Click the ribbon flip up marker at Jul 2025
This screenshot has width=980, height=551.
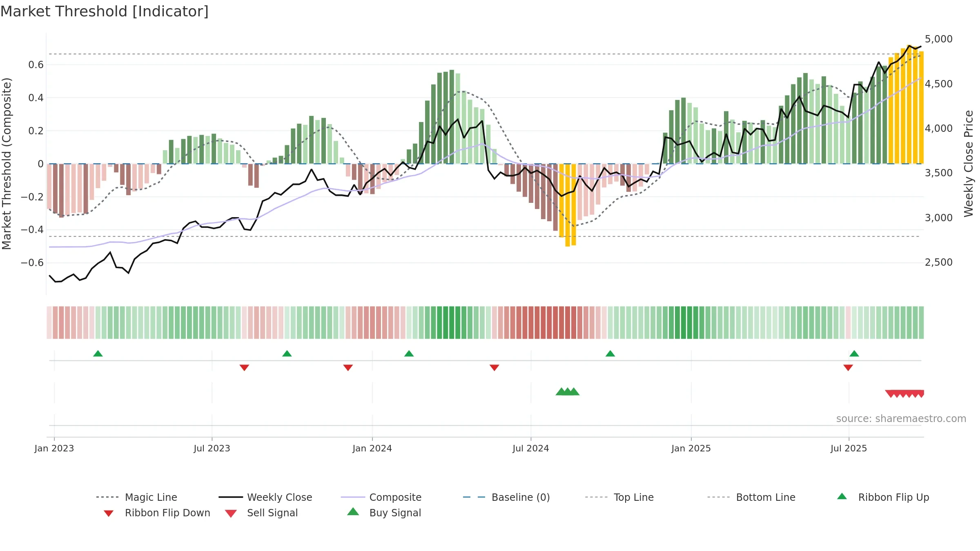click(854, 353)
